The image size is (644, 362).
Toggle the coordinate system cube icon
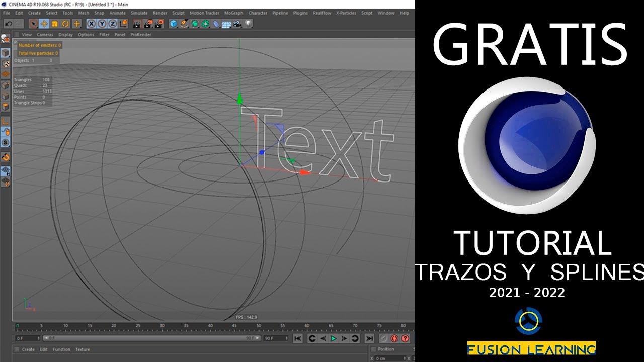point(123,24)
